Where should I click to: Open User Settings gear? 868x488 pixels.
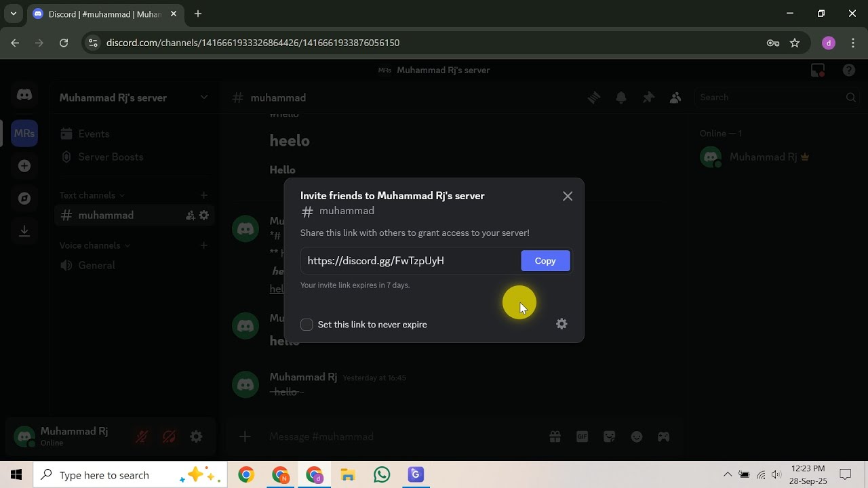click(196, 437)
